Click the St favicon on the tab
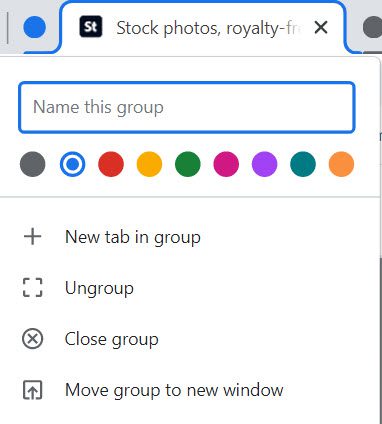This screenshot has width=382, height=424. (x=91, y=26)
